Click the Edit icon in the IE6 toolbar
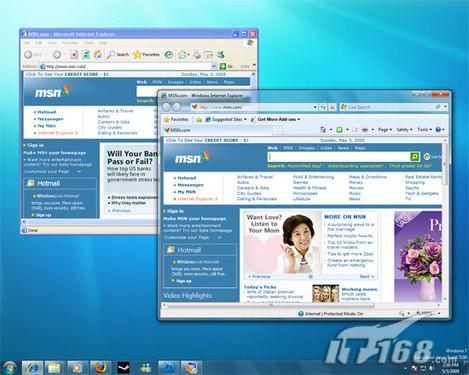Screen dimensions: 469x375 208,55
